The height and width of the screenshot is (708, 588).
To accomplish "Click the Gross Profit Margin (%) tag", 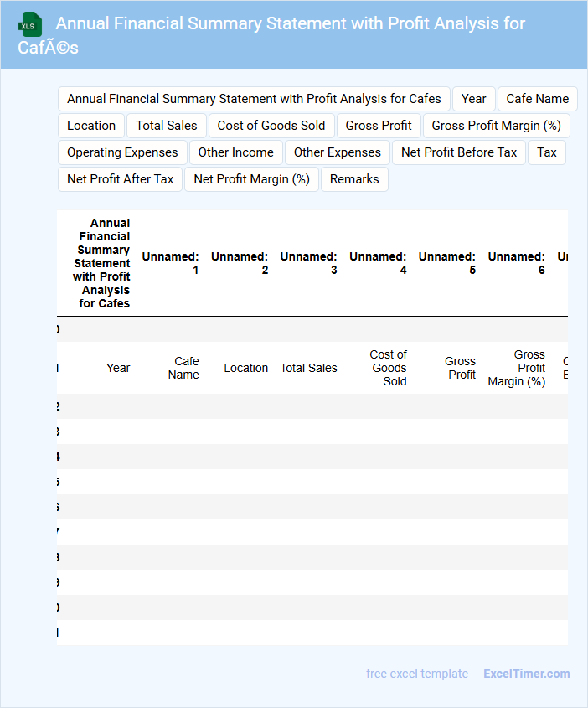I will tap(497, 126).
